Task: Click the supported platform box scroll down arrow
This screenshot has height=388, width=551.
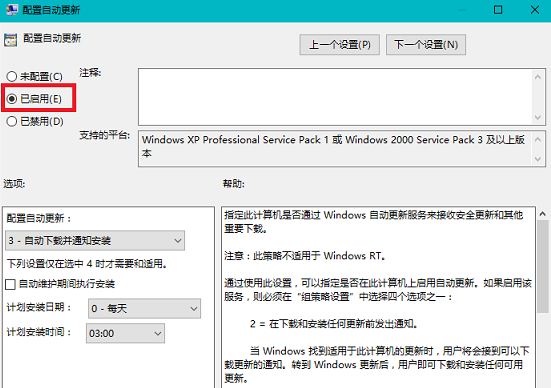Action: coord(538,159)
